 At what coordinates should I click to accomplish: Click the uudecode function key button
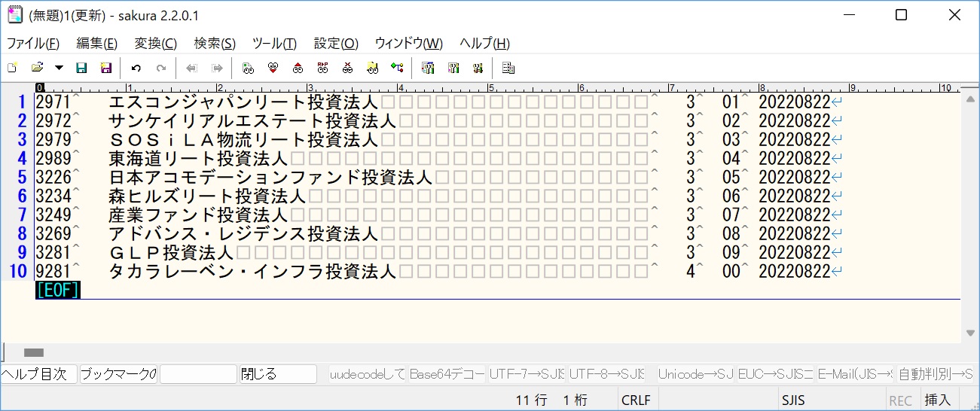click(x=368, y=374)
